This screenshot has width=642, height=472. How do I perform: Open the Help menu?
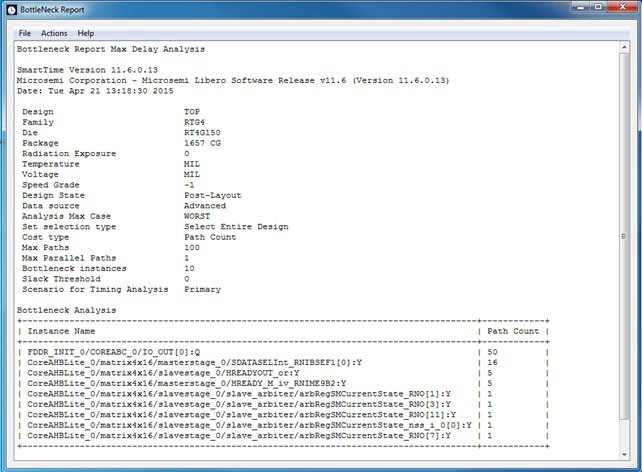point(86,34)
